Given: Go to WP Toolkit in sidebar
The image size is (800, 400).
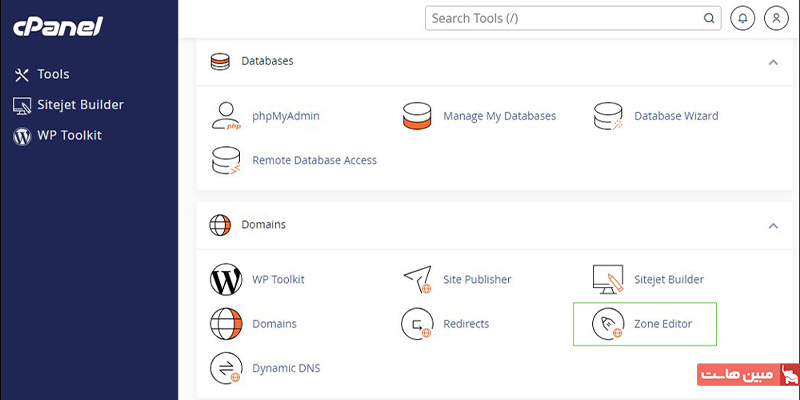Looking at the screenshot, I should point(57,136).
